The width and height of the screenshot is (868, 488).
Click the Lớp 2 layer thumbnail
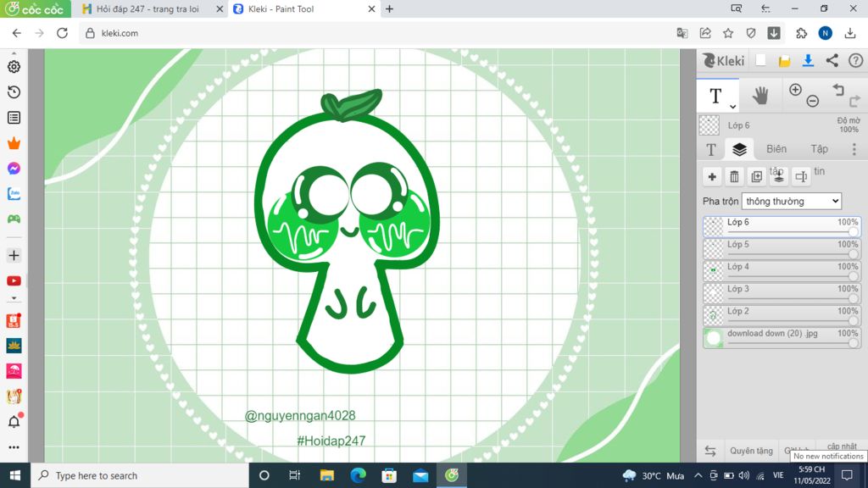click(x=714, y=315)
